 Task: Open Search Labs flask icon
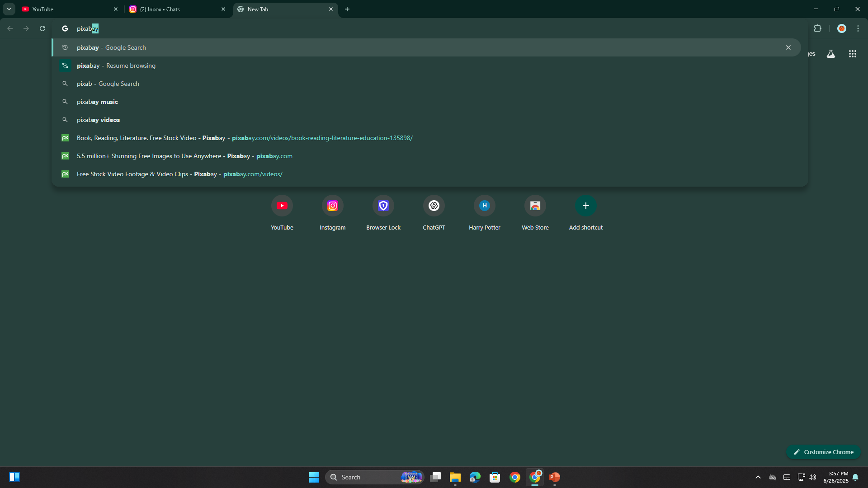830,54
